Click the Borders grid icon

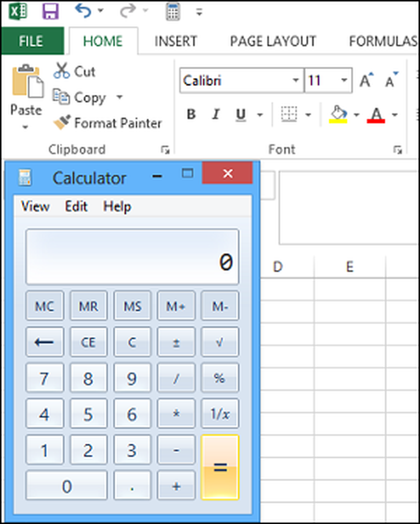click(289, 114)
